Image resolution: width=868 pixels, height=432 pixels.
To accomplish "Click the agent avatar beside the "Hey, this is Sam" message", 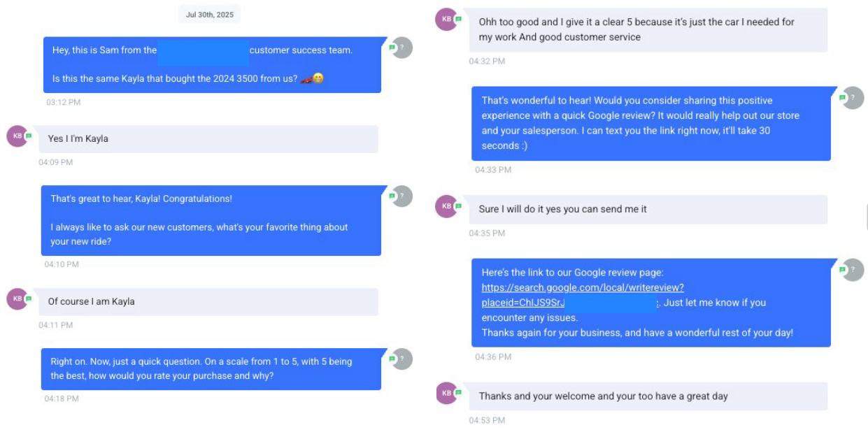I will (x=402, y=48).
